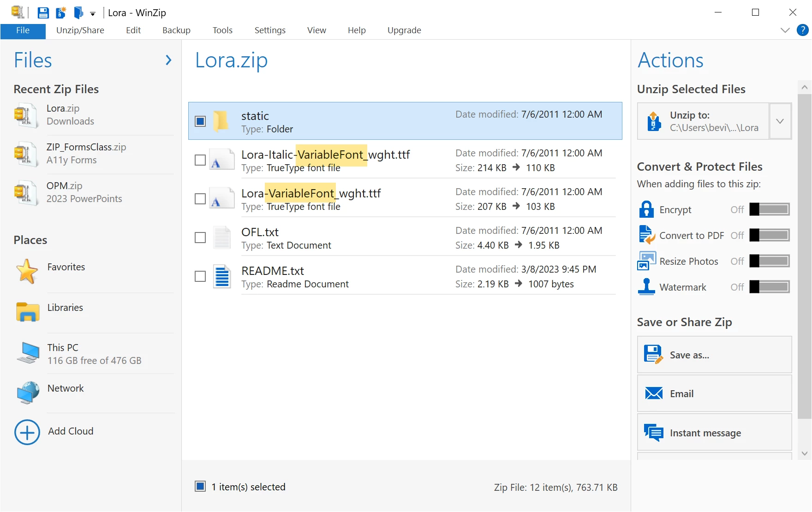Toggle the Resize Photos switch
This screenshot has height=512, width=812.
tap(770, 261)
